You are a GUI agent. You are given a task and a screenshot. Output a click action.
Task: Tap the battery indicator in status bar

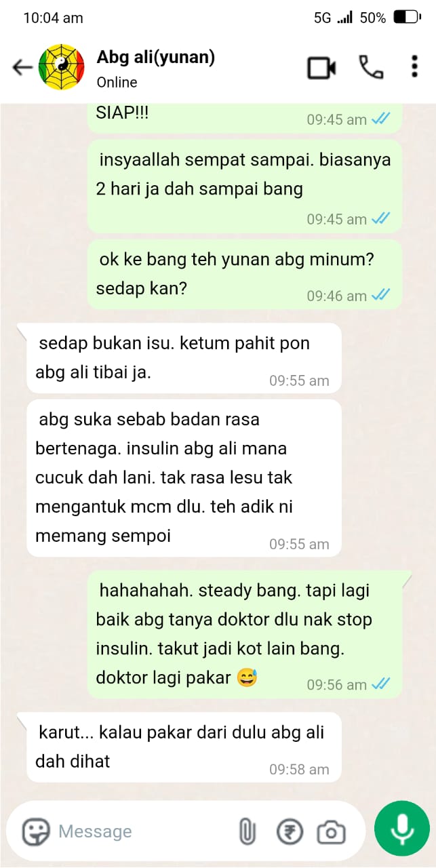tap(407, 17)
